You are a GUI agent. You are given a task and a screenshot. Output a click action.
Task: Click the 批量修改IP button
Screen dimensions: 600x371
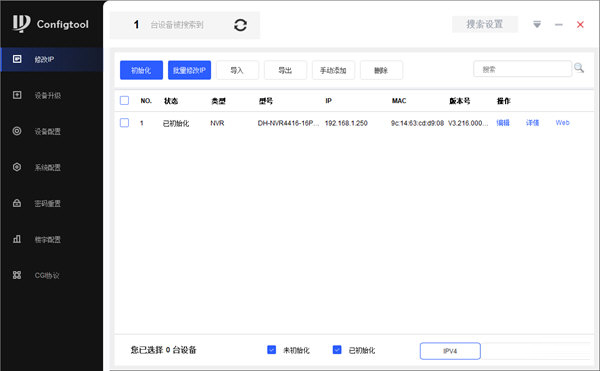[x=189, y=70]
